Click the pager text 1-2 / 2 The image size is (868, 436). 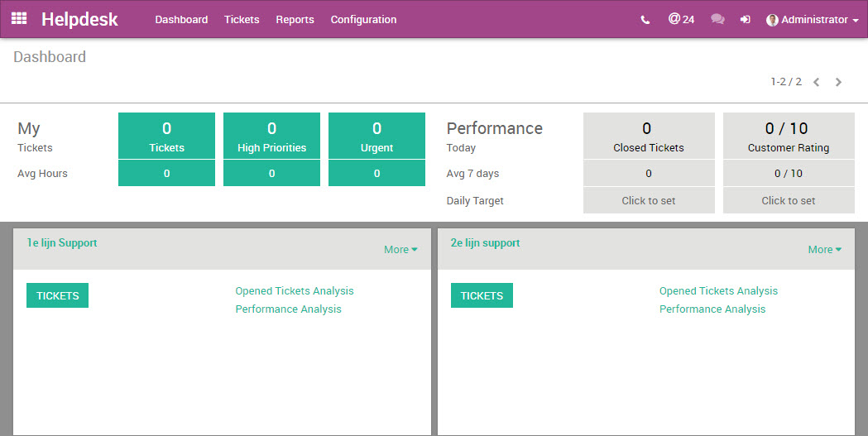pyautogui.click(x=786, y=82)
